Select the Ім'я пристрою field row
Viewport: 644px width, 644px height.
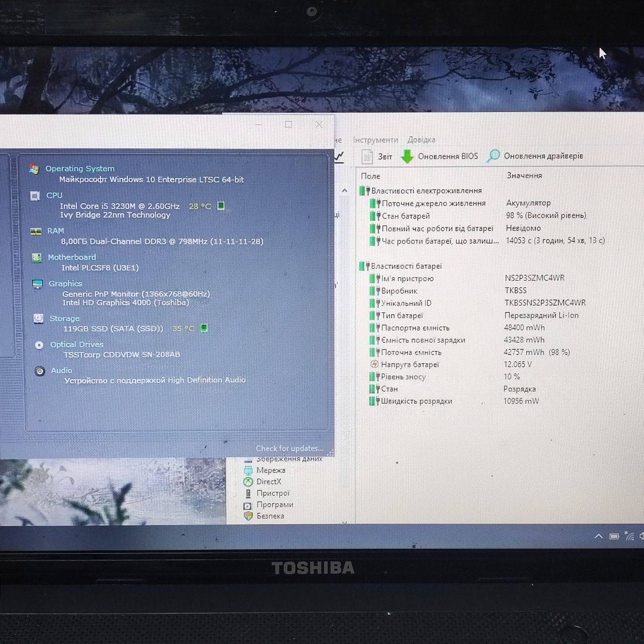408,279
